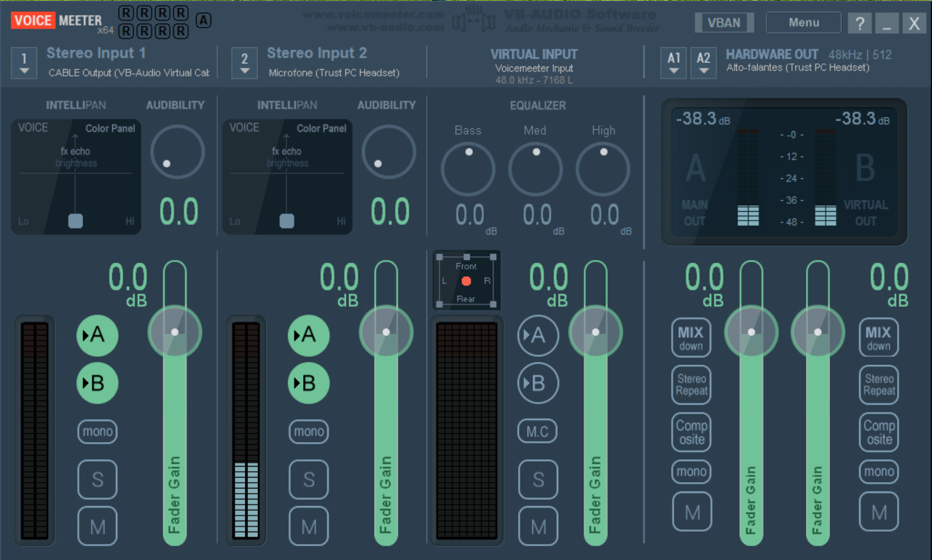Viewport: 932px width, 560px height.
Task: Open the Menu button
Action: click(804, 23)
